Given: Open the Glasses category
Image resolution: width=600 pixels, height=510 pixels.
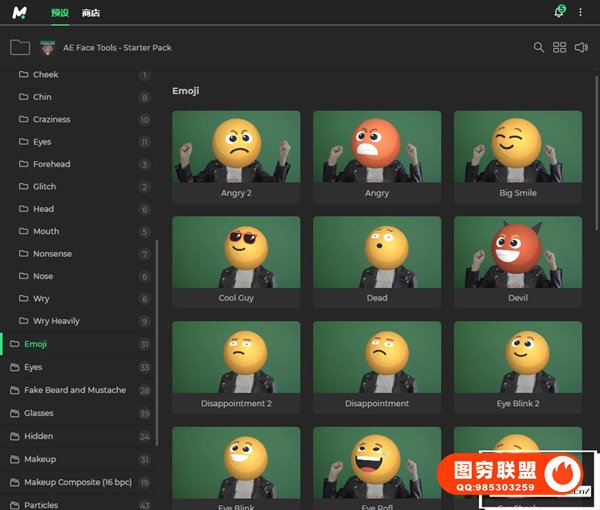Looking at the screenshot, I should (39, 413).
